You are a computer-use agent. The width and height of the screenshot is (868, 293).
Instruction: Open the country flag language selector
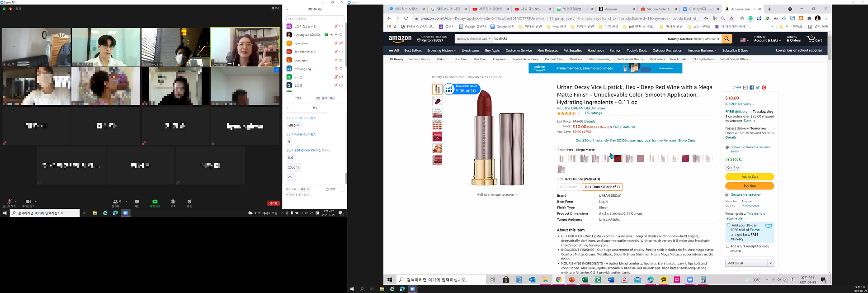point(744,40)
